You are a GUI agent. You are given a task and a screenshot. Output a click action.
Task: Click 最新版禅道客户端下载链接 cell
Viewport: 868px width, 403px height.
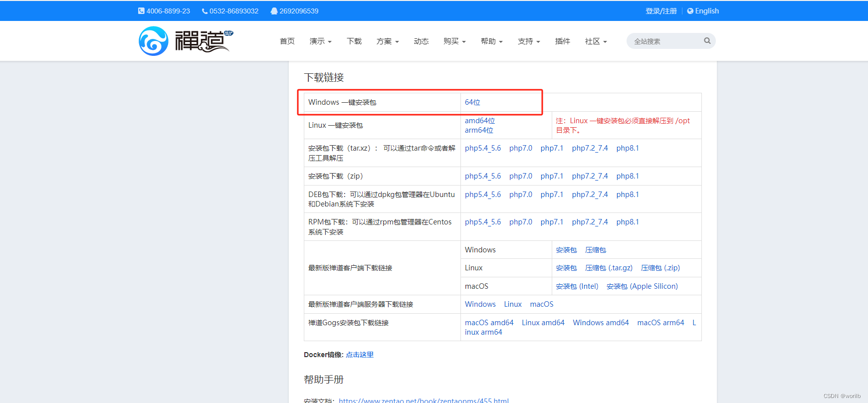tap(382, 268)
